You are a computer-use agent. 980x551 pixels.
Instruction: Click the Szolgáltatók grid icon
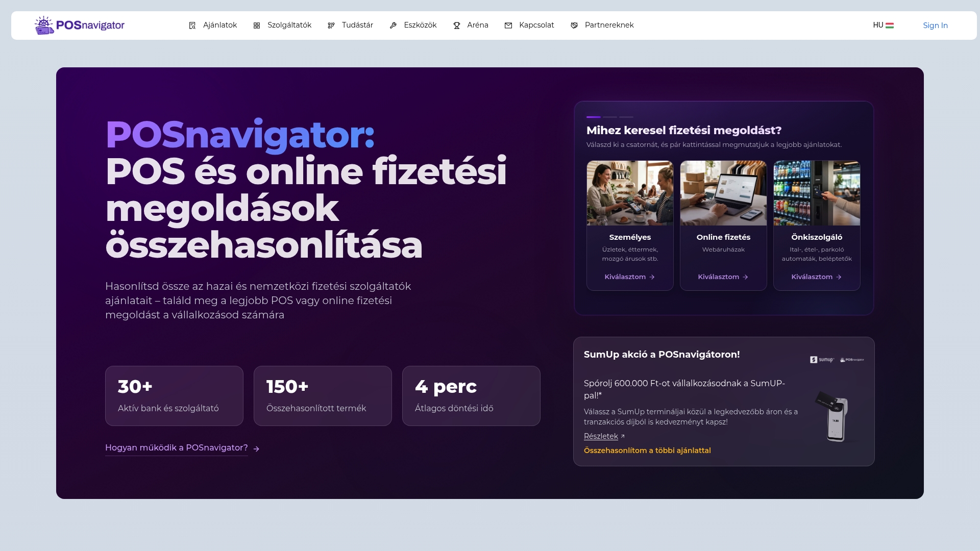tap(257, 26)
